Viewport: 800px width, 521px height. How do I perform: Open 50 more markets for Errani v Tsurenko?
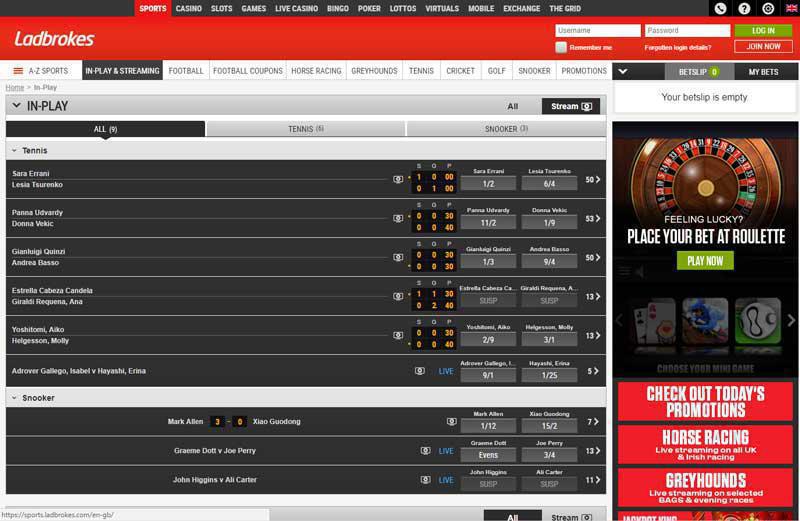(592, 180)
